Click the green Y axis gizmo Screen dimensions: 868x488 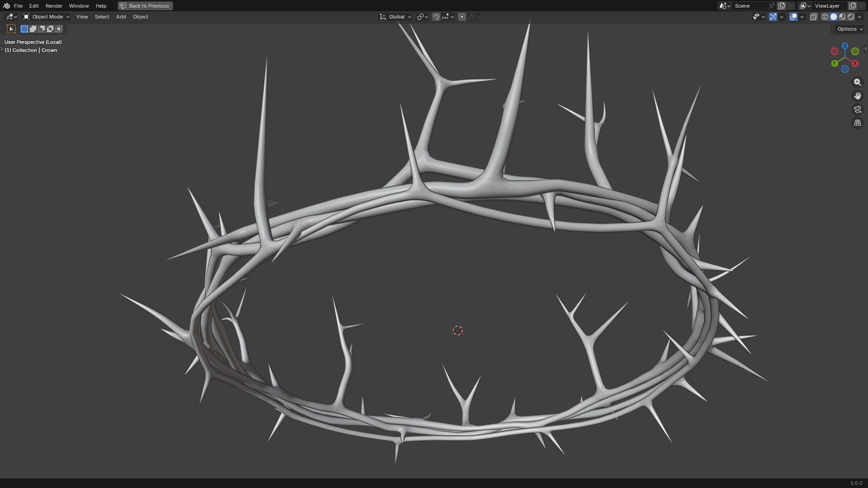click(835, 63)
